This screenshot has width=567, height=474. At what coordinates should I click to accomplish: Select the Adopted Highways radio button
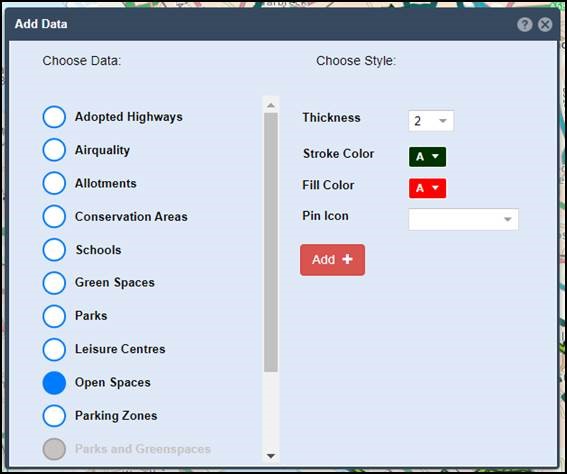pyautogui.click(x=54, y=117)
